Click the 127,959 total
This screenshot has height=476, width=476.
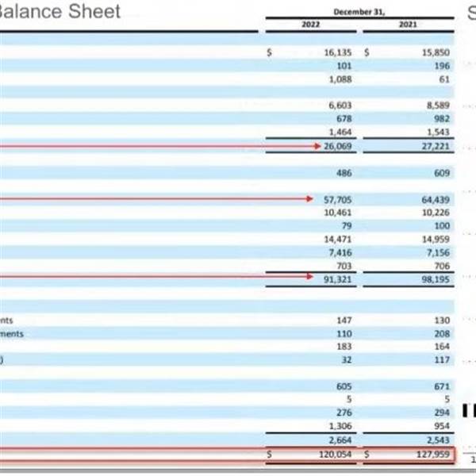(433, 455)
